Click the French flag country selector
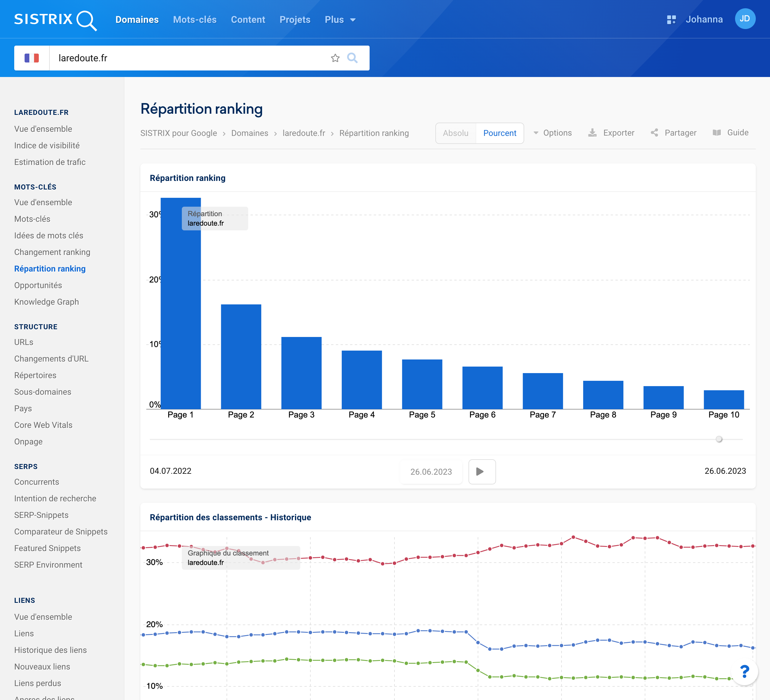The width and height of the screenshot is (770, 700). coord(32,58)
